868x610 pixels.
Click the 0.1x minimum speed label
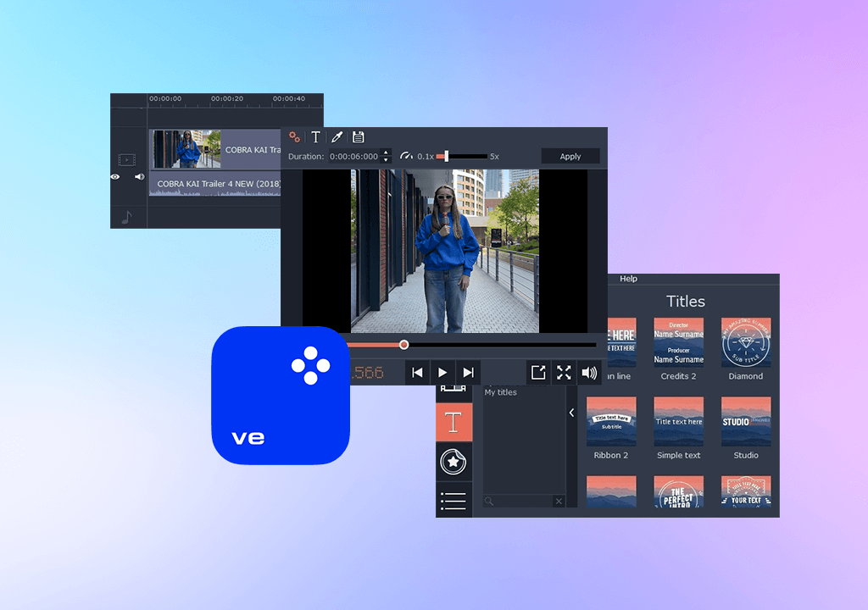click(x=426, y=157)
